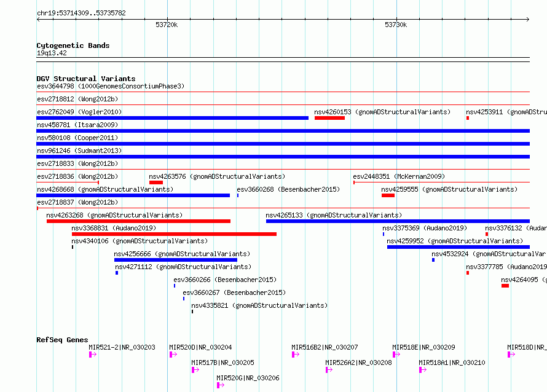The height and width of the screenshot is (392, 547).
Task: Click the 53720k ruler position label
Action: [x=167, y=25]
